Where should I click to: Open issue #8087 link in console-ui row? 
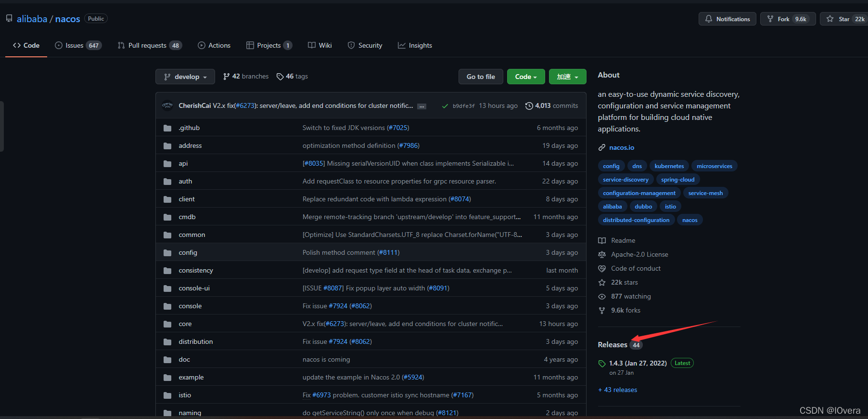click(x=333, y=288)
